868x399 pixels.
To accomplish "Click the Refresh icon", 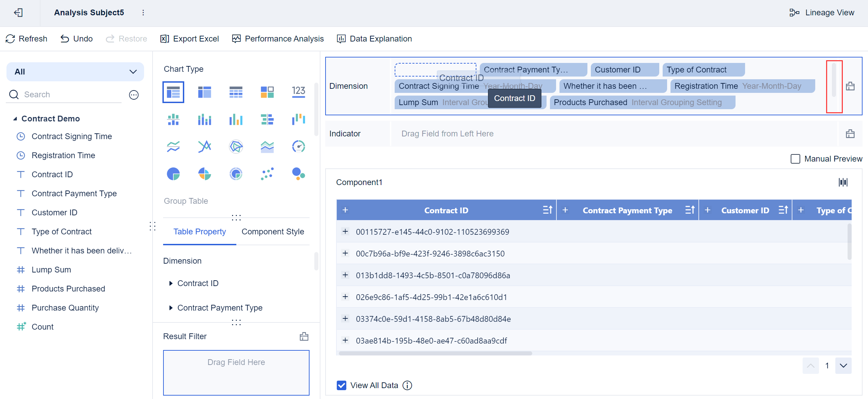I will point(11,38).
